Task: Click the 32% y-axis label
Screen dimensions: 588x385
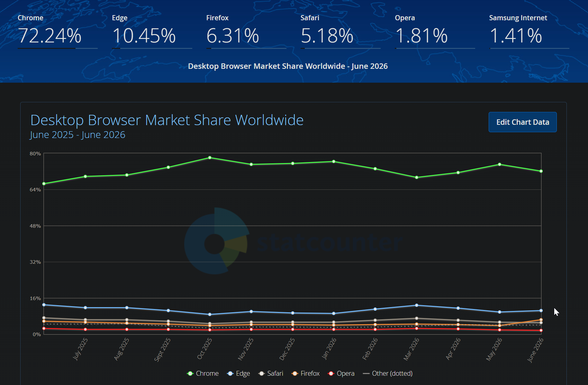Action: 35,262
